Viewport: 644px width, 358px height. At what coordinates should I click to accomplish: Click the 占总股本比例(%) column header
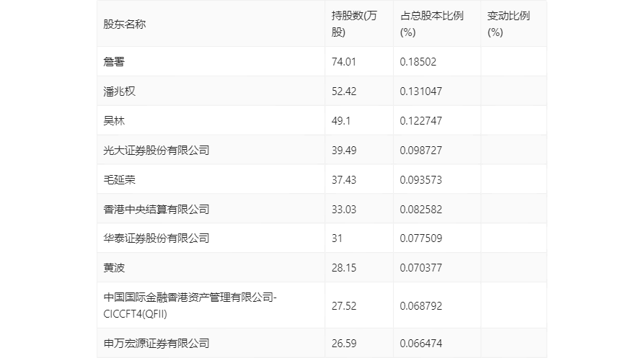[x=432, y=24]
